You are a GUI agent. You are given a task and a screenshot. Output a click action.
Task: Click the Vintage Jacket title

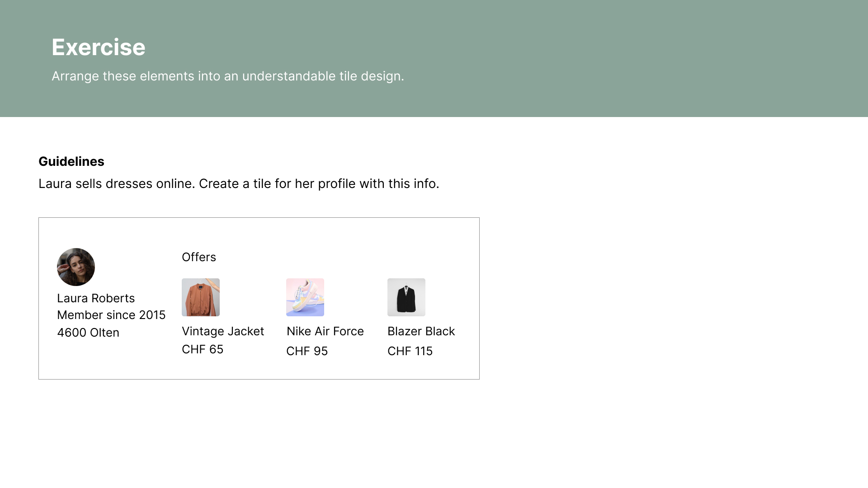pos(223,331)
